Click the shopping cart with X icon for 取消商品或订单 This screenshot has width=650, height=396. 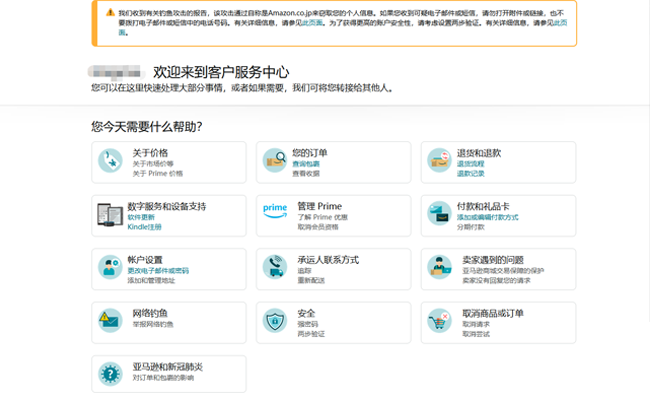[439, 321]
